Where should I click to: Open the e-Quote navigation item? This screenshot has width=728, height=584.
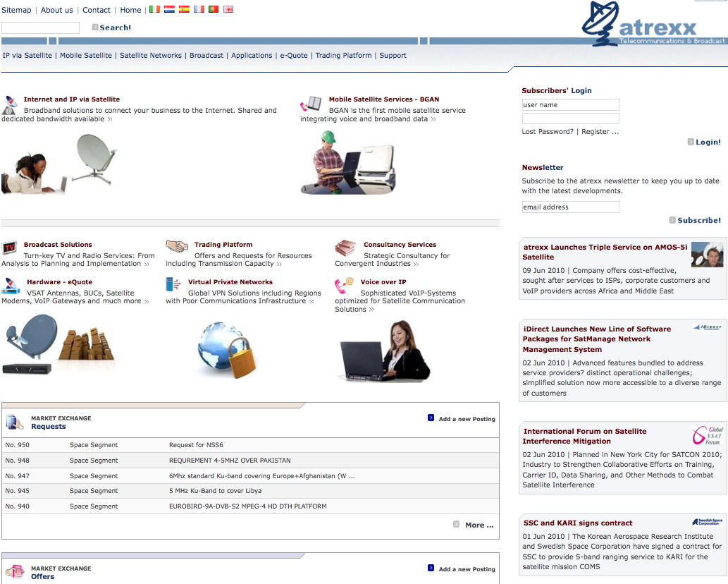(x=294, y=56)
